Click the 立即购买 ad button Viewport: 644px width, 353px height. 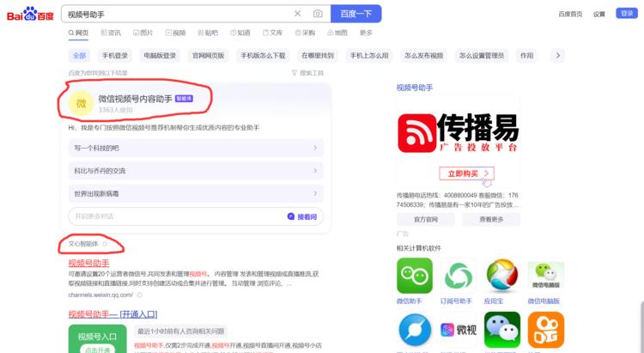[x=466, y=173]
